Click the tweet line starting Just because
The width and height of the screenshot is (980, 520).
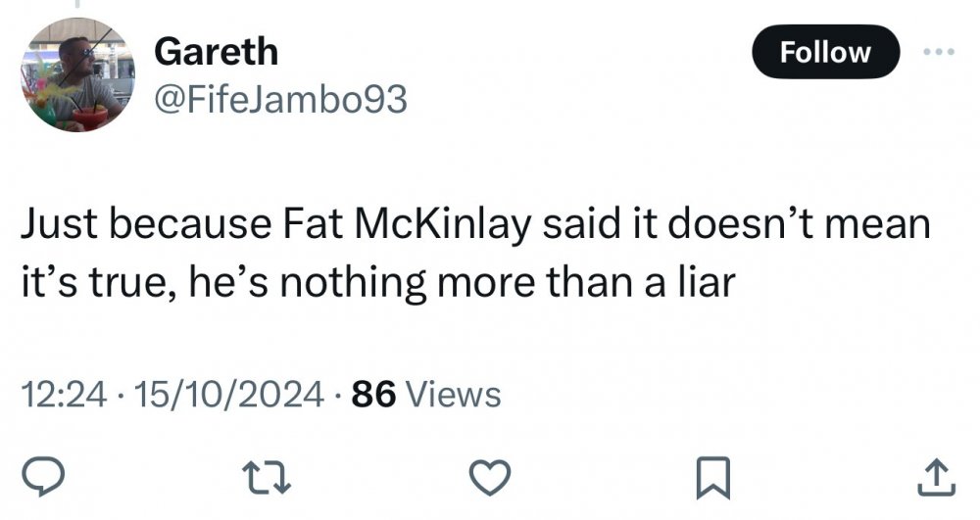(x=475, y=224)
